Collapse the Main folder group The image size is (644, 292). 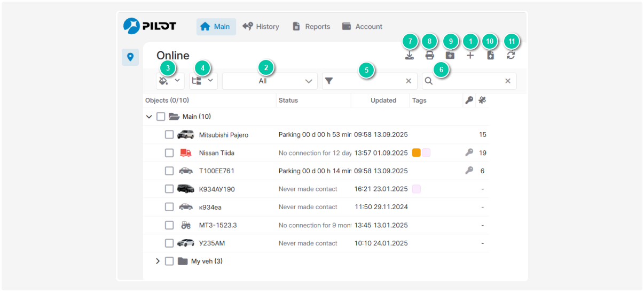[149, 117]
